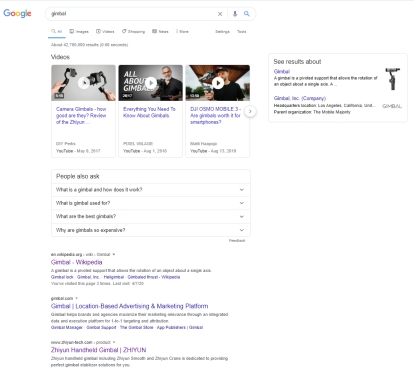The height and width of the screenshot is (369, 414).
Task: Open Gimbal, Inc. (Company) knowledge panel link
Action: [x=300, y=98]
